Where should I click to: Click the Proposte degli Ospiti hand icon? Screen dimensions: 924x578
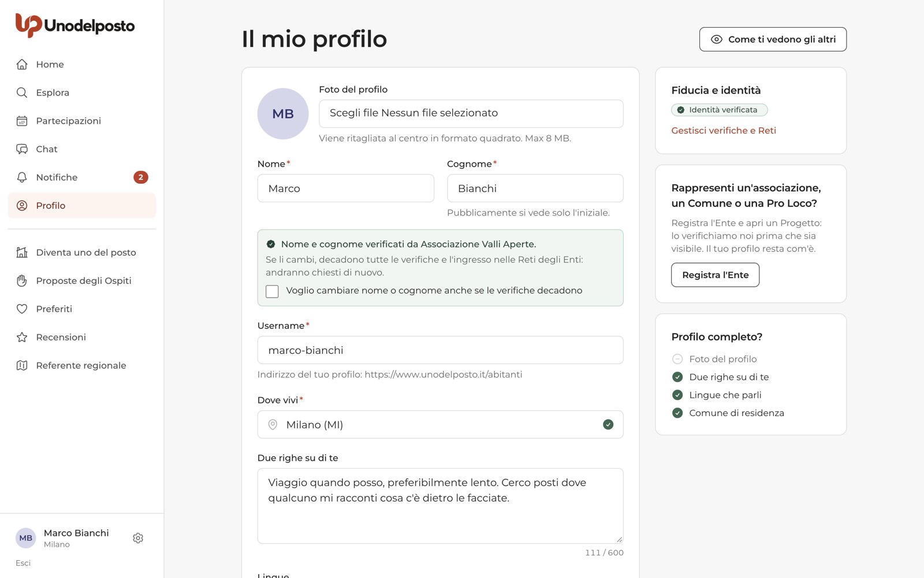(22, 281)
